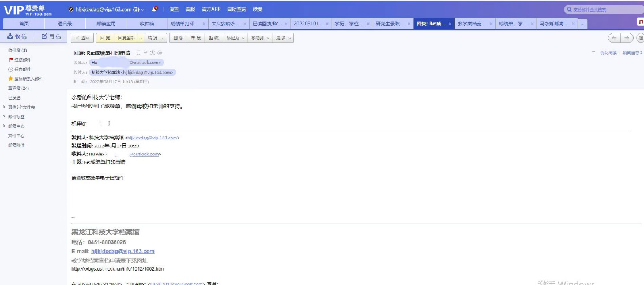This screenshot has height=285, width=644.
Task: Click the settings gear icon at right
Action: (x=639, y=38)
